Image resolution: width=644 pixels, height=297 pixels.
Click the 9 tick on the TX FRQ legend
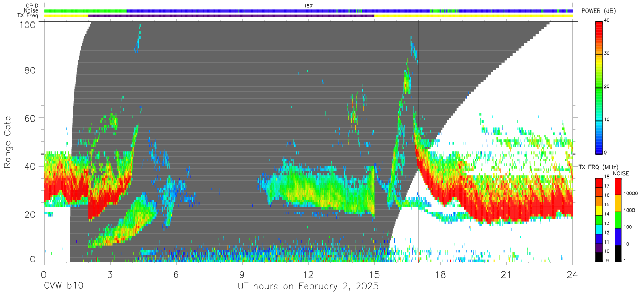607,260
